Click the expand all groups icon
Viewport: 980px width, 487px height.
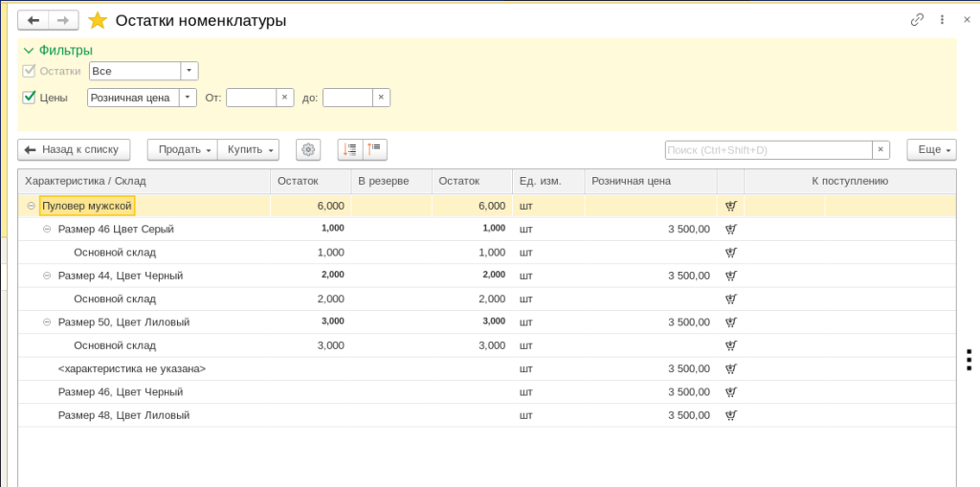[x=350, y=149]
